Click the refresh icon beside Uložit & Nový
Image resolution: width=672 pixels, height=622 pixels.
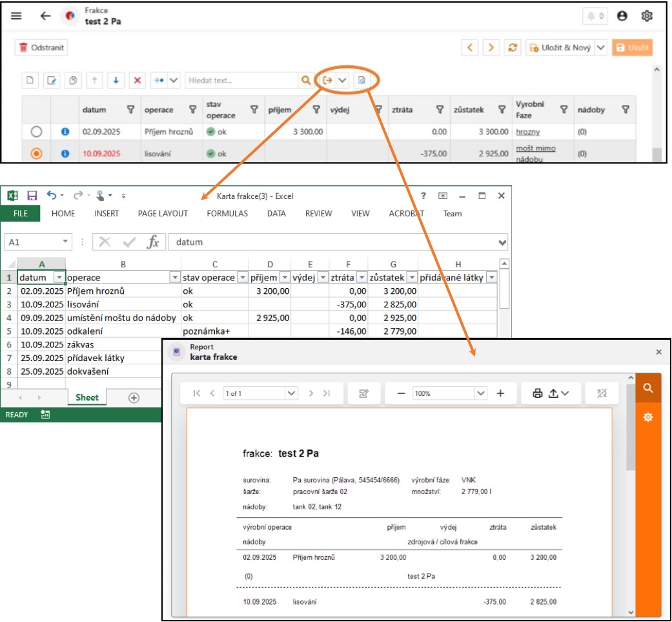(x=513, y=48)
